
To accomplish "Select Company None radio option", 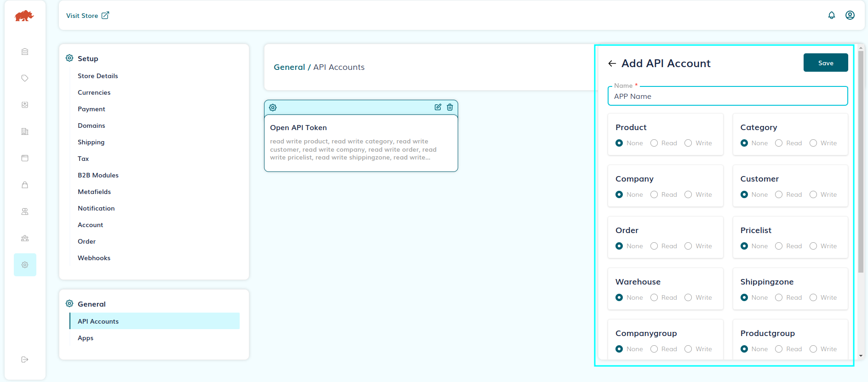I will [619, 194].
